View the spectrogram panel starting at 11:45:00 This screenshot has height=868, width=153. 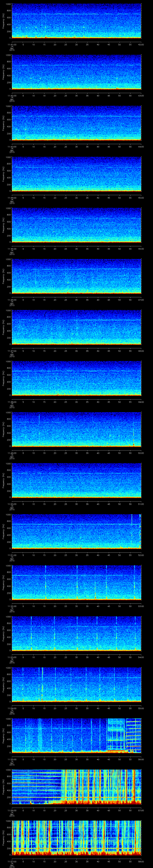77,225
